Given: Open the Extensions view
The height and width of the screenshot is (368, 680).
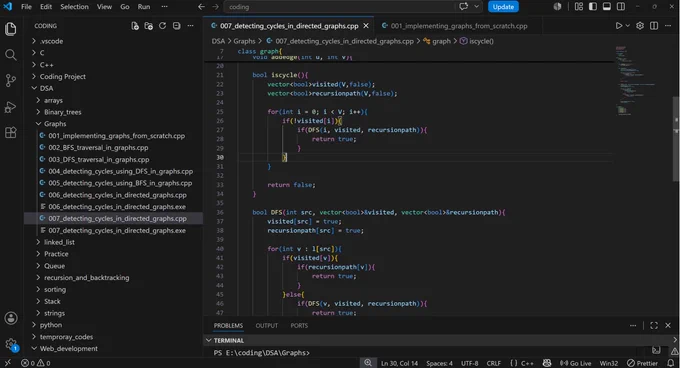Looking at the screenshot, I should click(10, 133).
